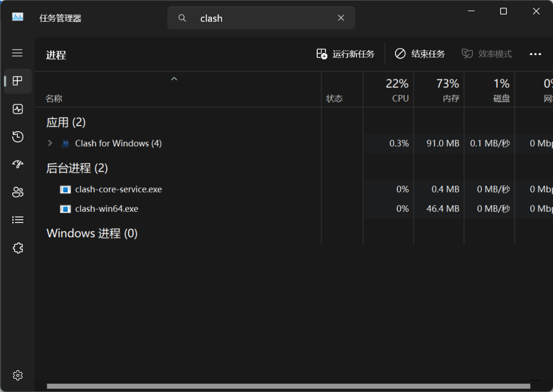Open the Users page in sidebar
This screenshot has width=553, height=392.
coord(18,192)
